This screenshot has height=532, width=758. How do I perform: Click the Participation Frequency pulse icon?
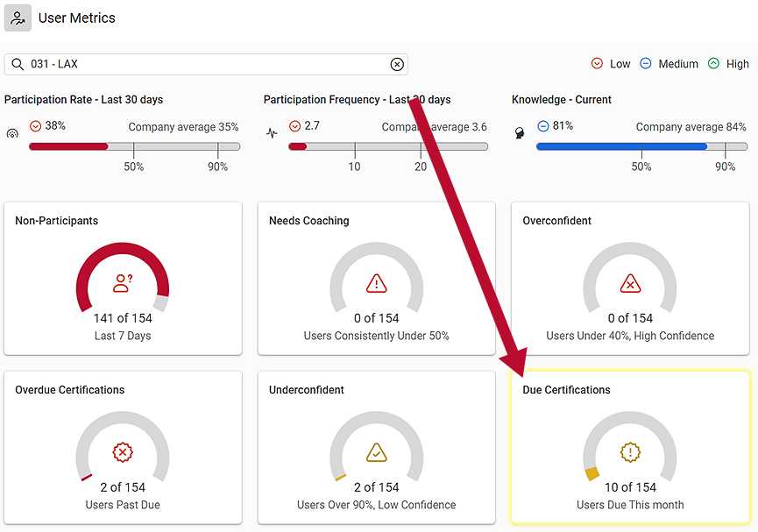272,134
